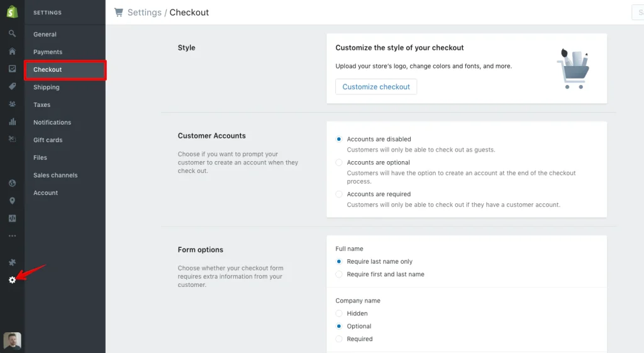The image size is (644, 353).
Task: Open the search magnifier icon
Action: click(12, 33)
